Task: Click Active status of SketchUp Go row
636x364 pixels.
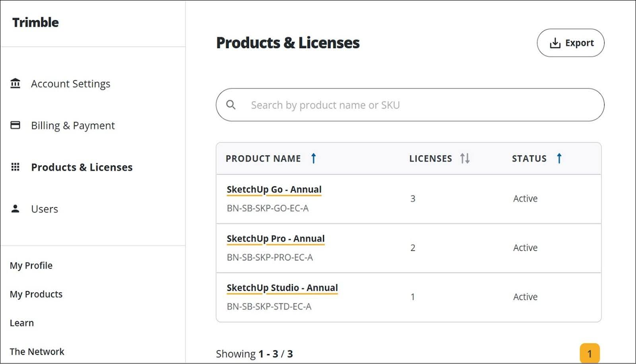Action: (x=525, y=199)
